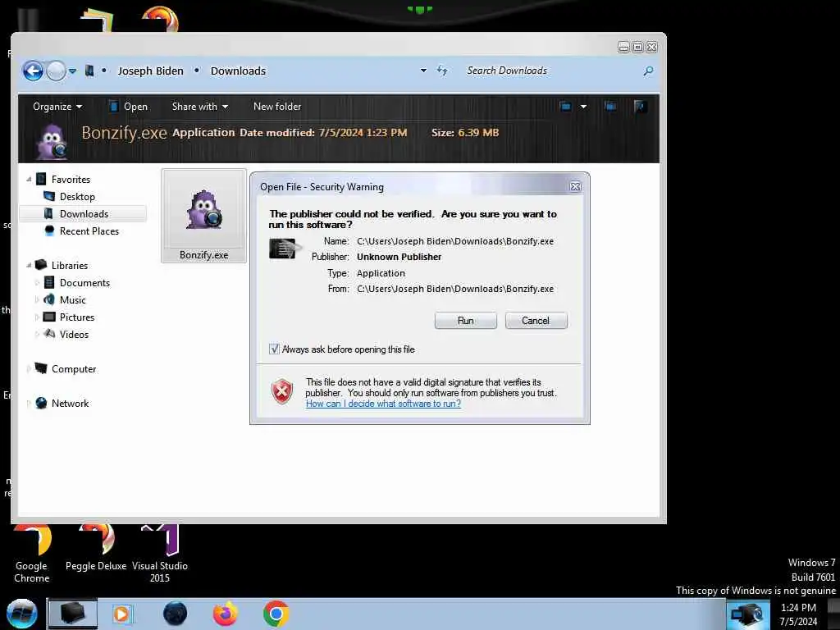Screen dimensions: 840x630
Task: Open the Music library
Action: click(72, 300)
